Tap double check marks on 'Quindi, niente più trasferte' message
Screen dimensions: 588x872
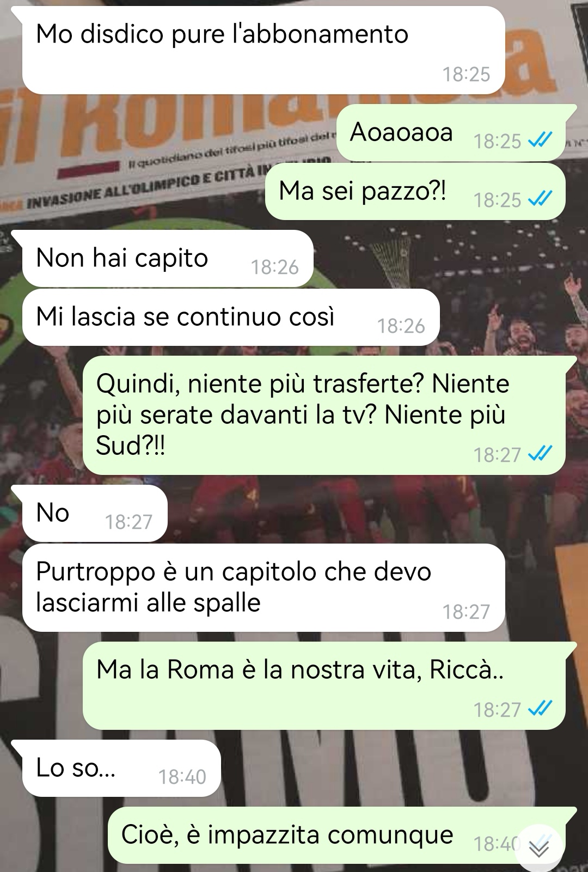(x=541, y=454)
